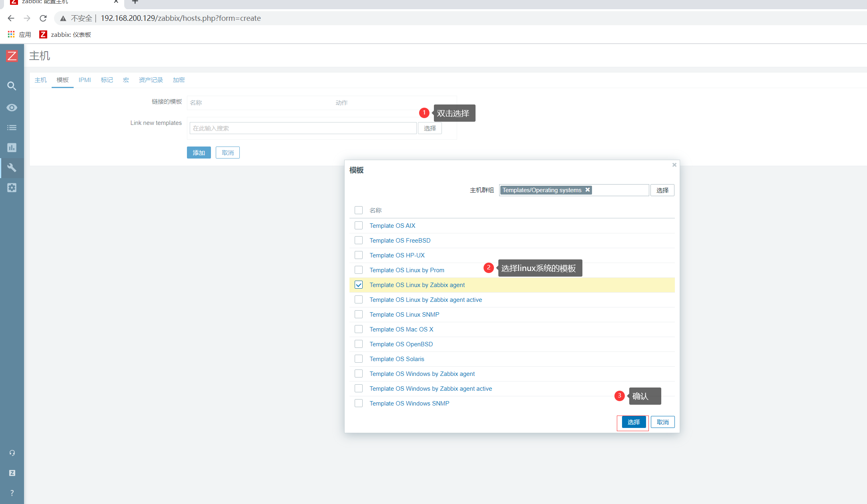Check Template OS Windows SNMP checkbox

[359, 404]
